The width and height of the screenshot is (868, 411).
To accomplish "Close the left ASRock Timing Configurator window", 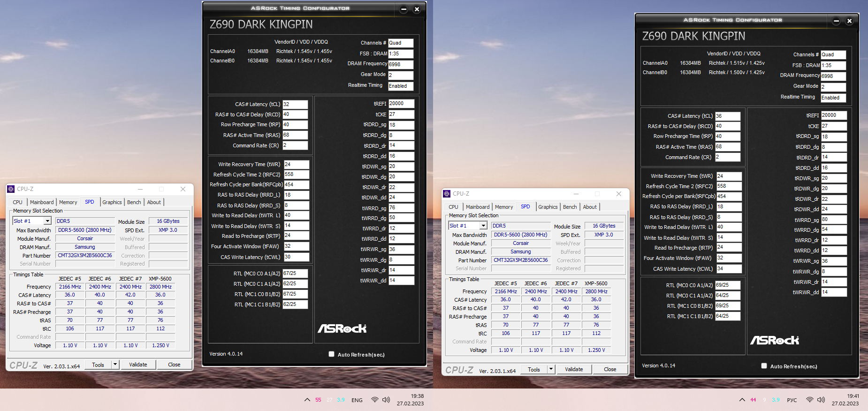I will [x=417, y=9].
